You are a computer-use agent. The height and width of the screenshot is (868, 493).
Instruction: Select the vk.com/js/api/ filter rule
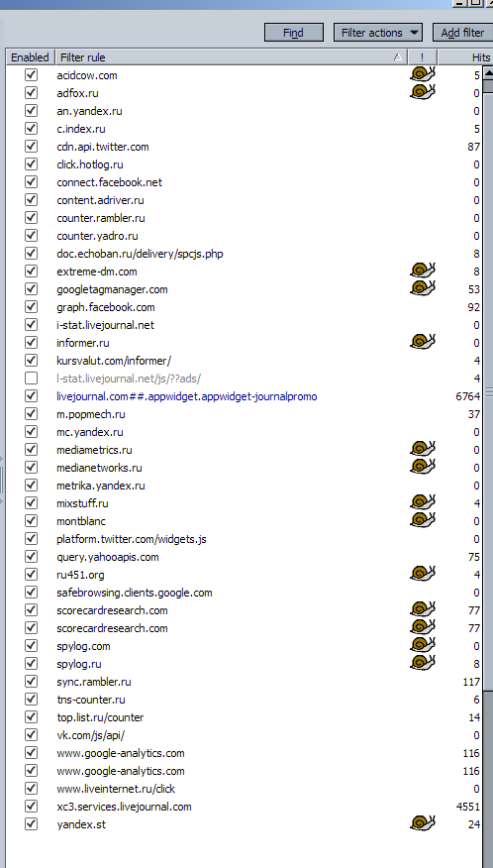pos(90,735)
